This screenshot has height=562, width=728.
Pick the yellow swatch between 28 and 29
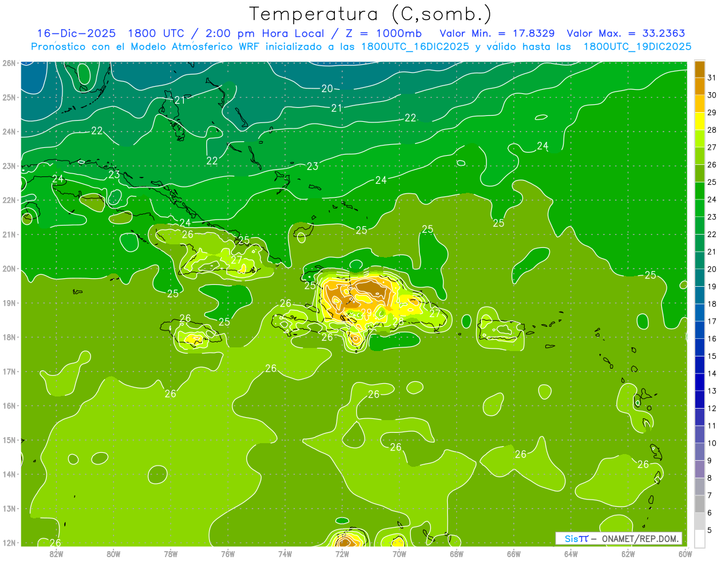tap(699, 121)
